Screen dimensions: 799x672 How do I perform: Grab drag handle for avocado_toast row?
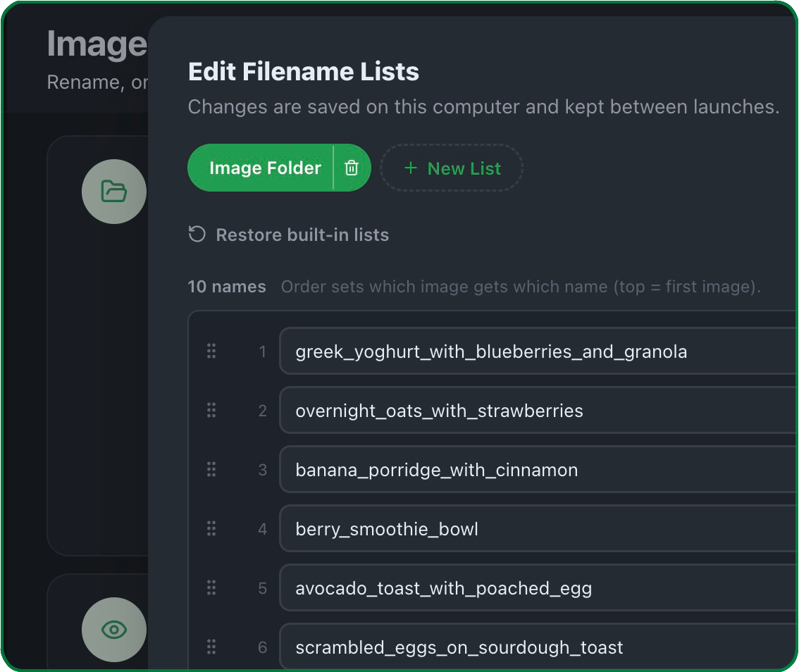(211, 588)
